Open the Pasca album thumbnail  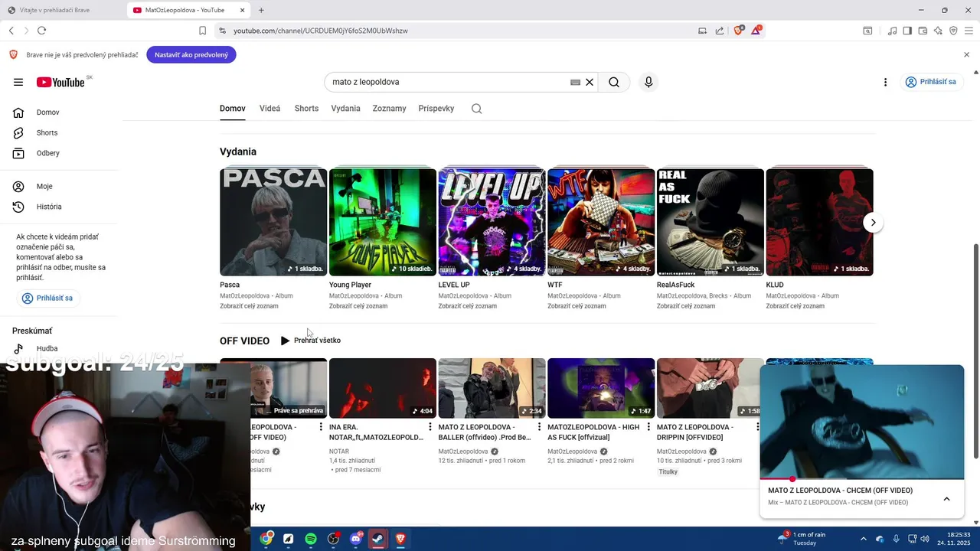pos(273,222)
